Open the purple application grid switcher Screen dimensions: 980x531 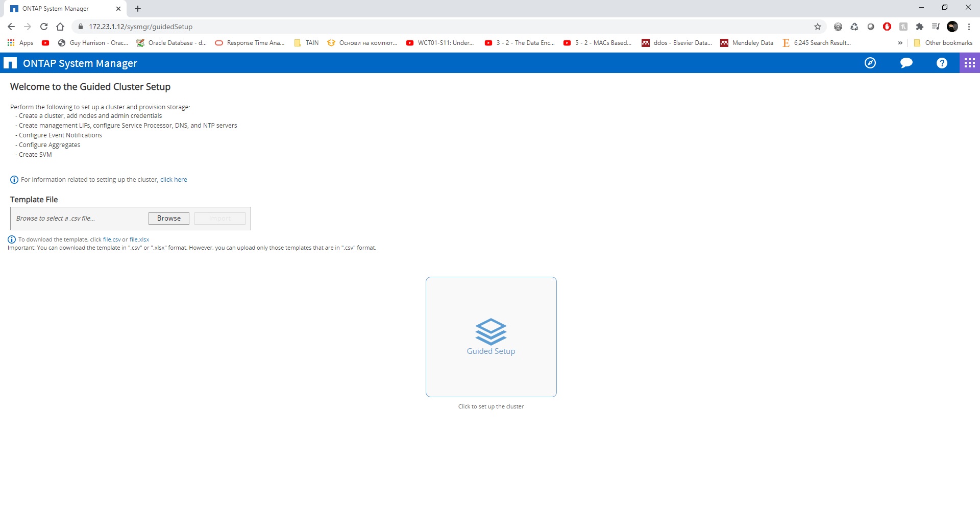point(970,63)
